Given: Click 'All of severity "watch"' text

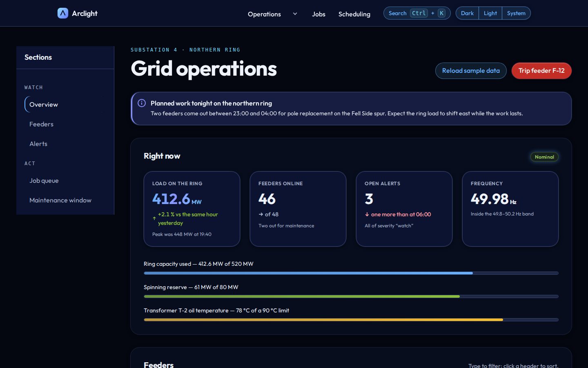Looking at the screenshot, I should pos(389,226).
